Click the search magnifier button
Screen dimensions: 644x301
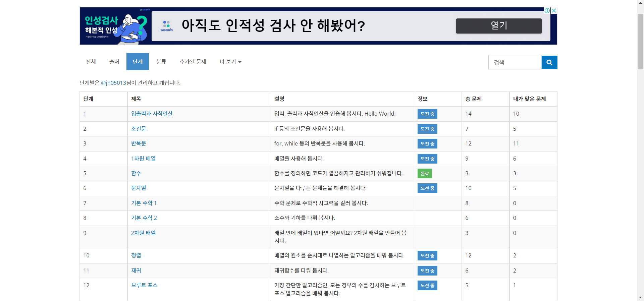click(x=549, y=62)
